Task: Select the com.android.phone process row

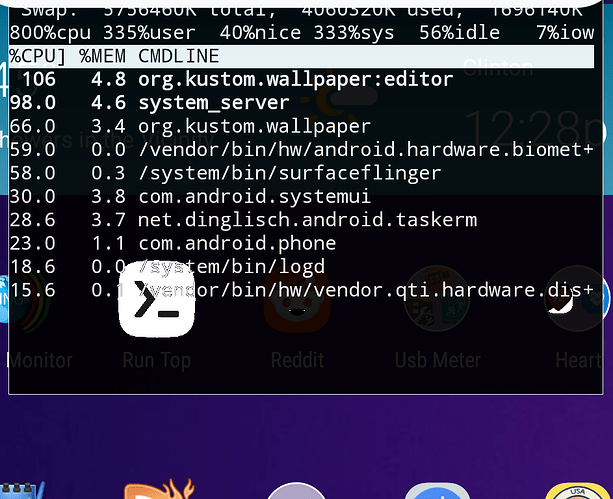Action: pos(301,243)
